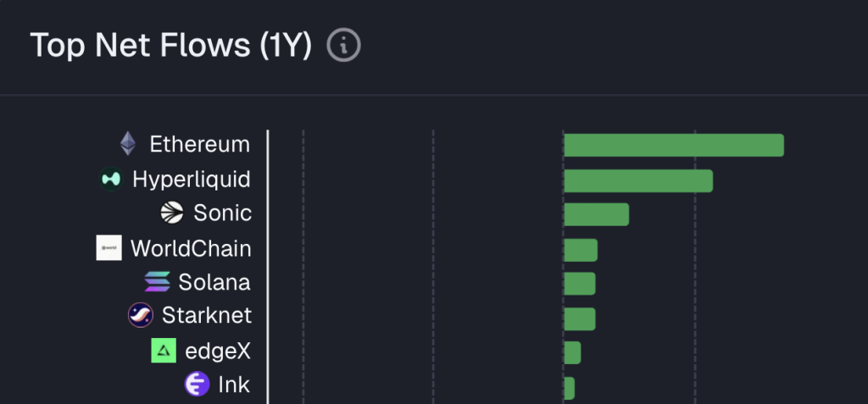
Task: Click the edgeX green square icon
Action: 164,351
